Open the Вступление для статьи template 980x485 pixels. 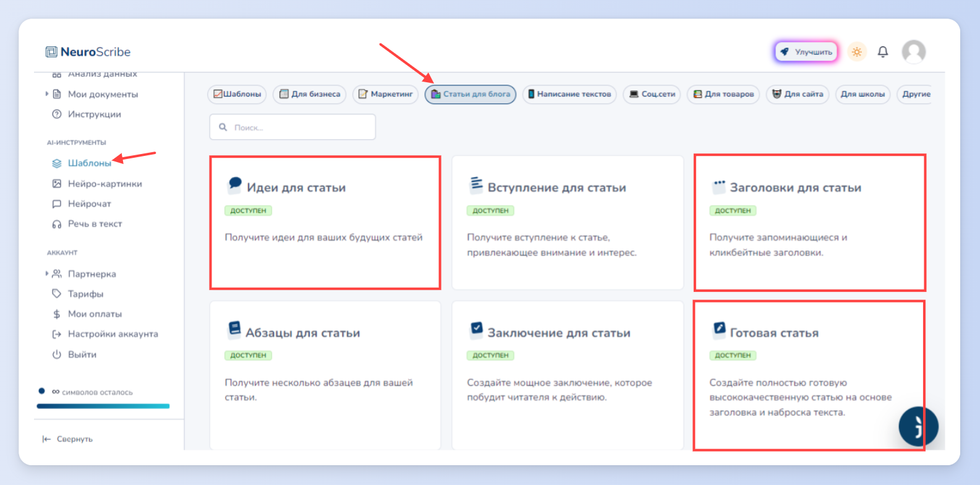point(568,223)
